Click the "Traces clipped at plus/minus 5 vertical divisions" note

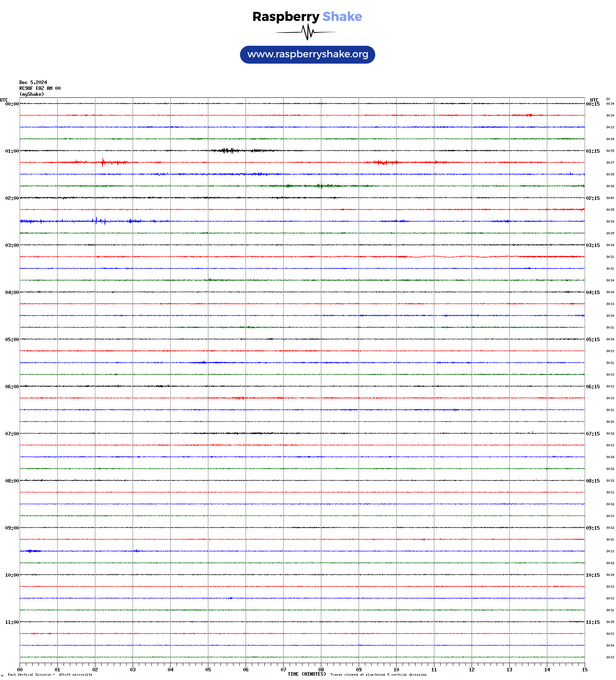378,675
